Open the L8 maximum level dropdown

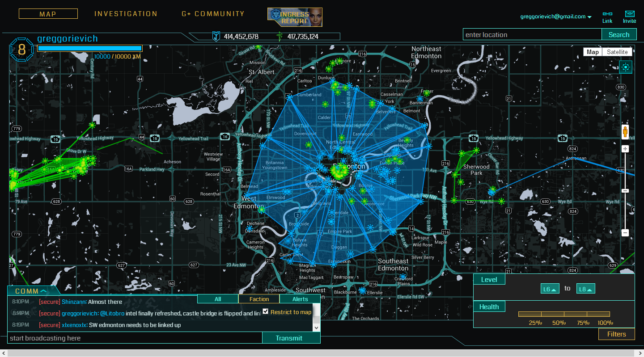pyautogui.click(x=585, y=289)
